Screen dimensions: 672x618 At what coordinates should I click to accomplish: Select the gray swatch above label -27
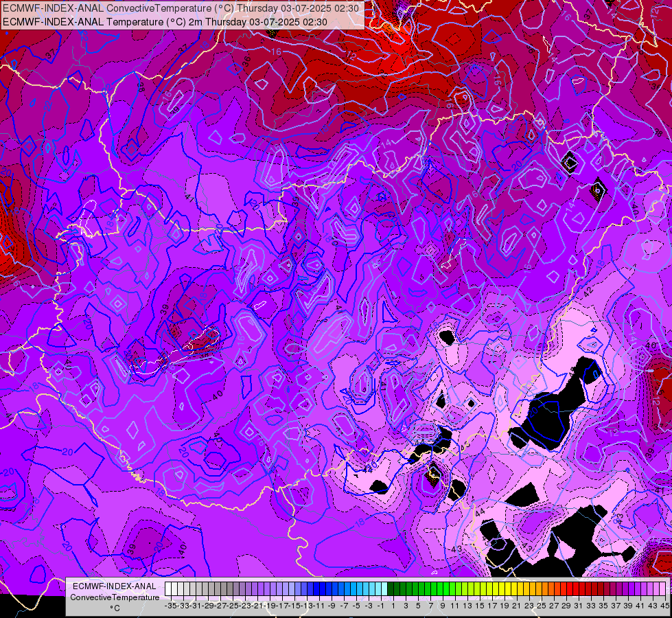point(218,588)
